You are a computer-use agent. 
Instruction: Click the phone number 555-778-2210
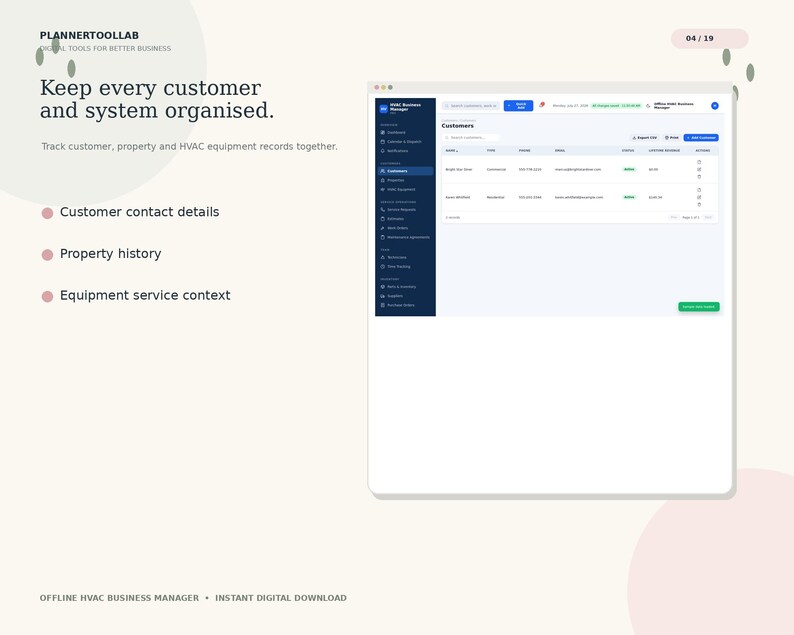click(x=530, y=170)
